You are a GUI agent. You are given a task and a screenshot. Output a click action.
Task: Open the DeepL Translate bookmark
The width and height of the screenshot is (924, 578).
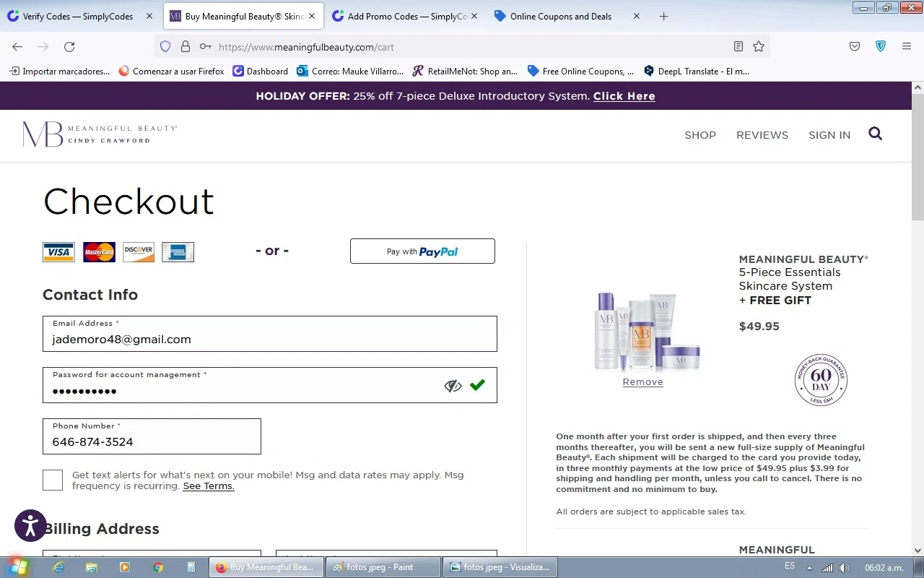[x=697, y=71]
